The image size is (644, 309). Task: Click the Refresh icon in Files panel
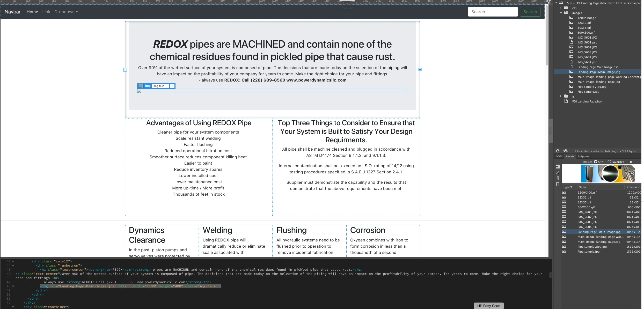(558, 151)
